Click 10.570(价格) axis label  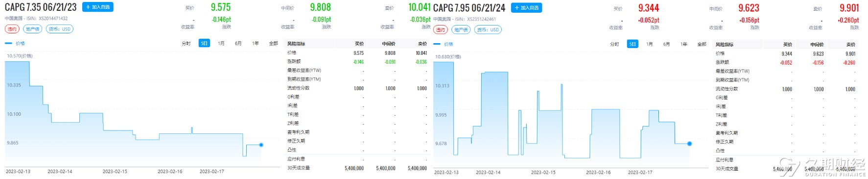point(20,56)
